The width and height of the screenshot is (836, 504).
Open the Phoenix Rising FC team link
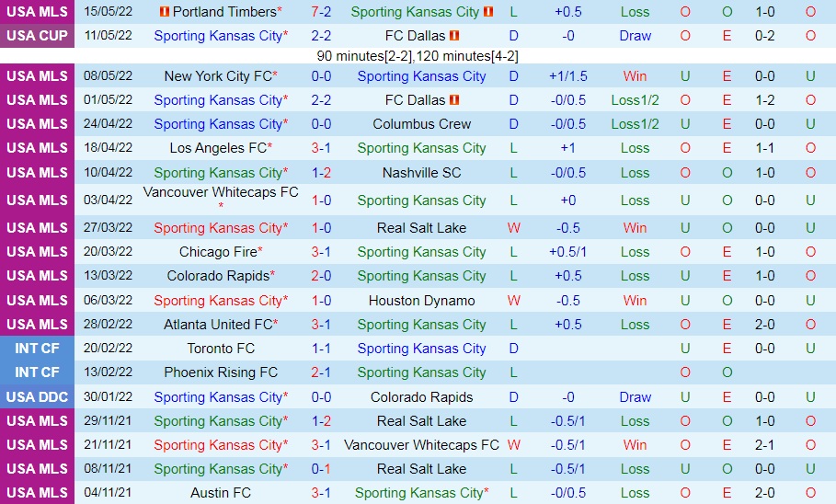tap(221, 372)
